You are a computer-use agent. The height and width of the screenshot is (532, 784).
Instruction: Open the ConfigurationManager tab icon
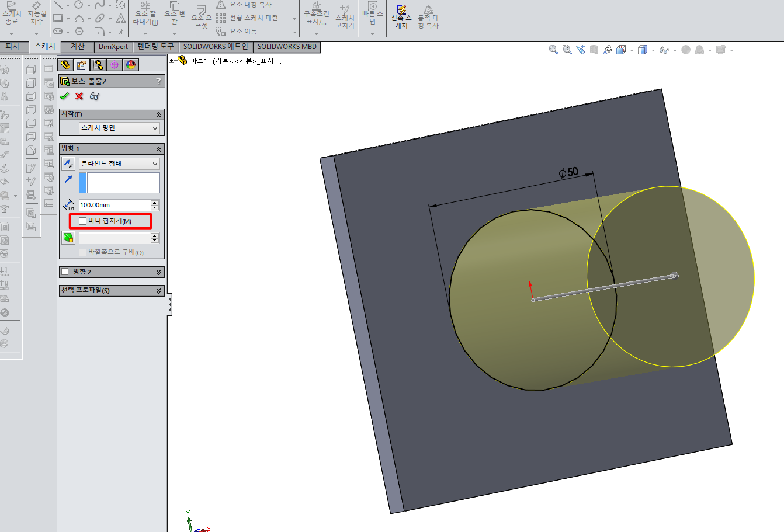pyautogui.click(x=98, y=65)
